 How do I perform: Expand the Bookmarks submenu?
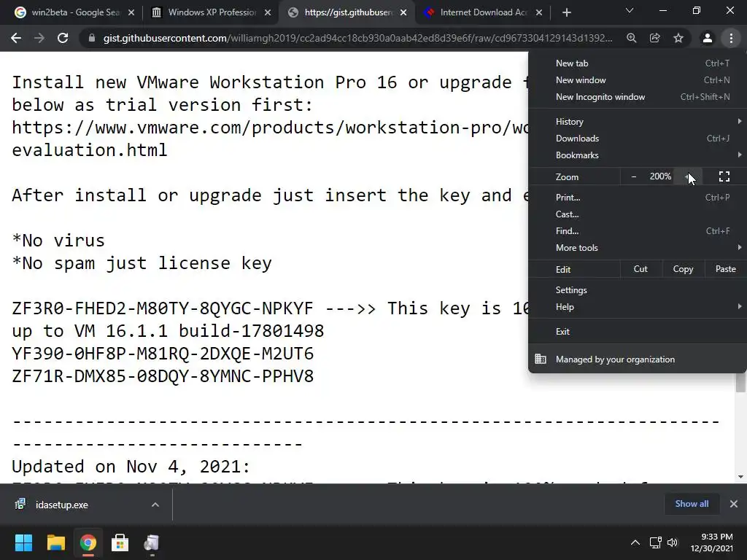638,155
